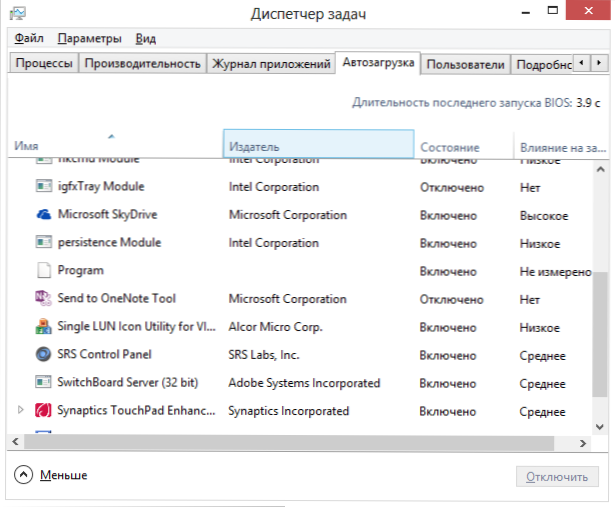The height and width of the screenshot is (507, 615).
Task: Select the persistence Module name
Action: [x=109, y=242]
